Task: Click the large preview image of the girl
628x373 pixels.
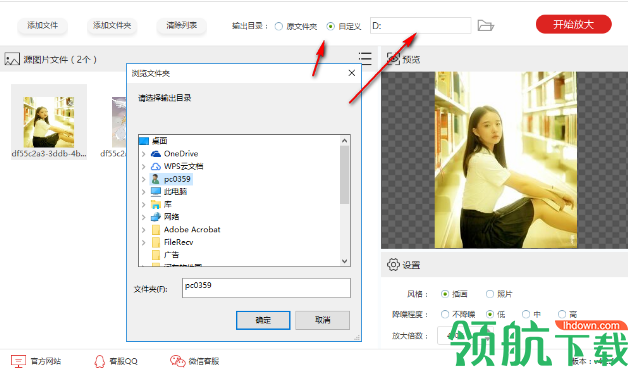Action: [x=506, y=159]
